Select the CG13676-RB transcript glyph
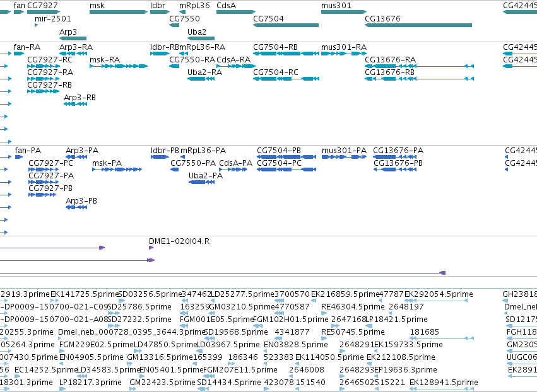 [x=420, y=79]
